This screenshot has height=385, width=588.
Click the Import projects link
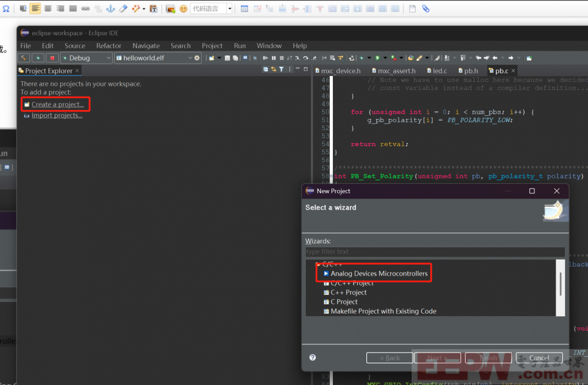coord(56,115)
